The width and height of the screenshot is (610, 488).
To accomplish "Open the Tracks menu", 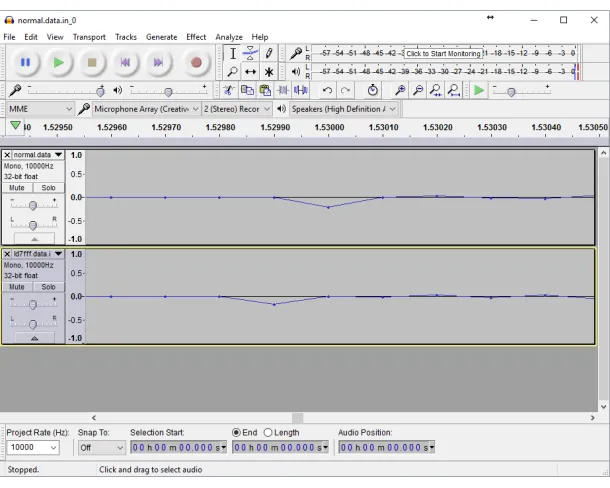I will click(x=126, y=37).
